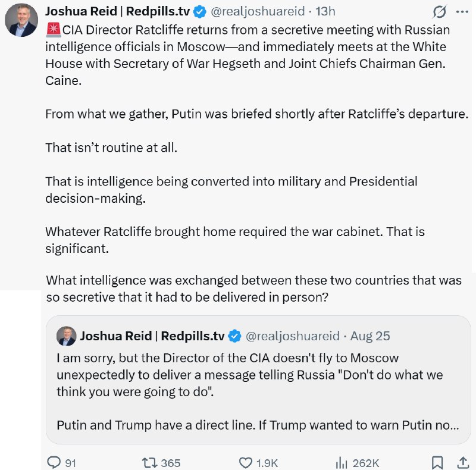Open the Aug 25 quoted post date

click(370, 336)
